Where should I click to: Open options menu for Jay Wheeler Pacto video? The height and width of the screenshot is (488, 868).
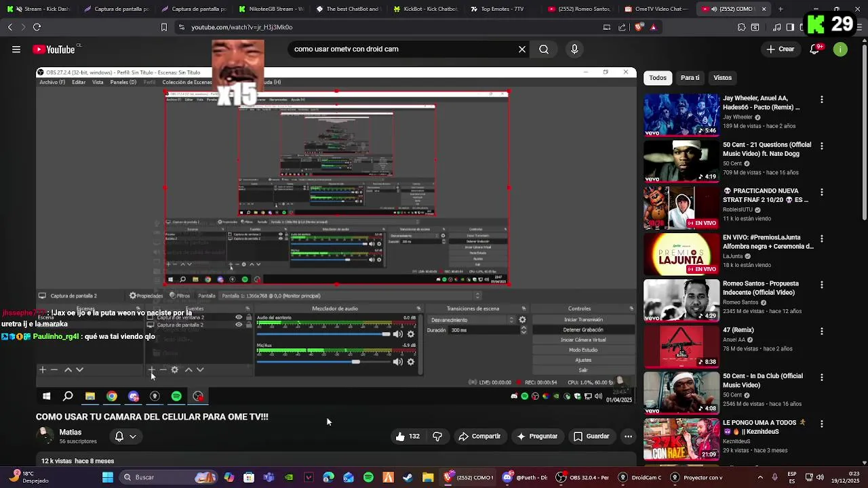coord(822,100)
